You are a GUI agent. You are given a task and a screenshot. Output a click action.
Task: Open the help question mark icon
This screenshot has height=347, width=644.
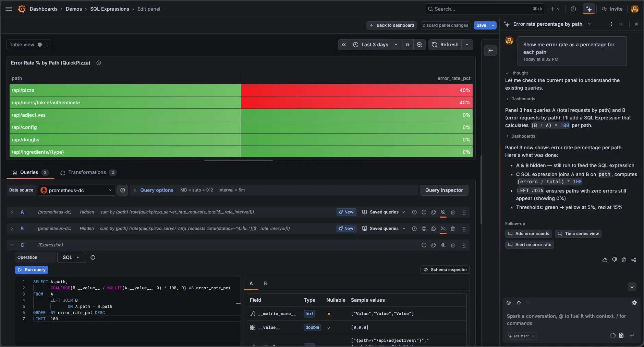click(573, 9)
